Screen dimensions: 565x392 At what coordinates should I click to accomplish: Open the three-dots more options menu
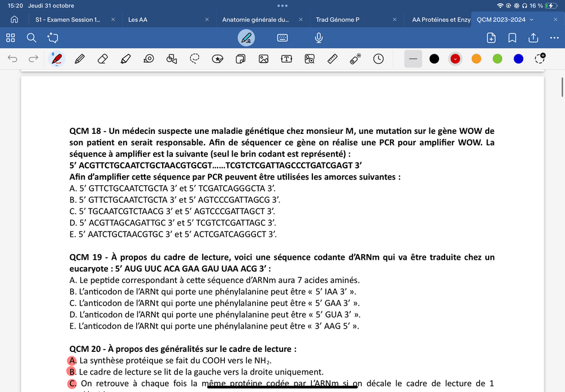coord(554,38)
